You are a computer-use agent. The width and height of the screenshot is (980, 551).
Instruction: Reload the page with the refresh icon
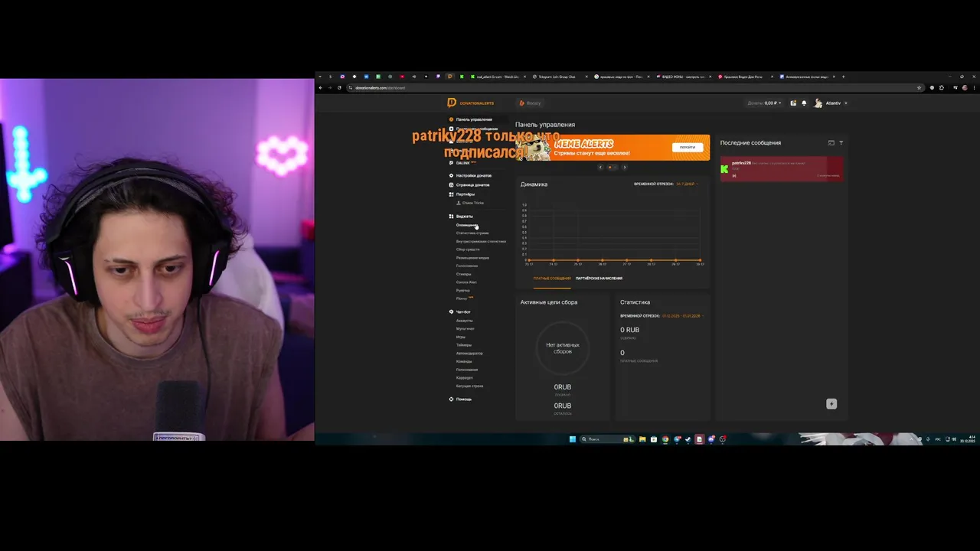click(339, 87)
